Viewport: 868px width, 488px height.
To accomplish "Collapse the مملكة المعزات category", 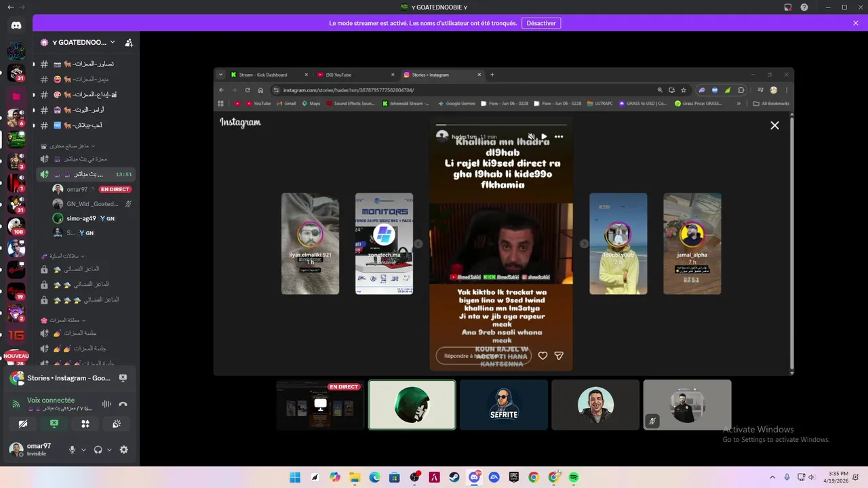I will 64,320.
